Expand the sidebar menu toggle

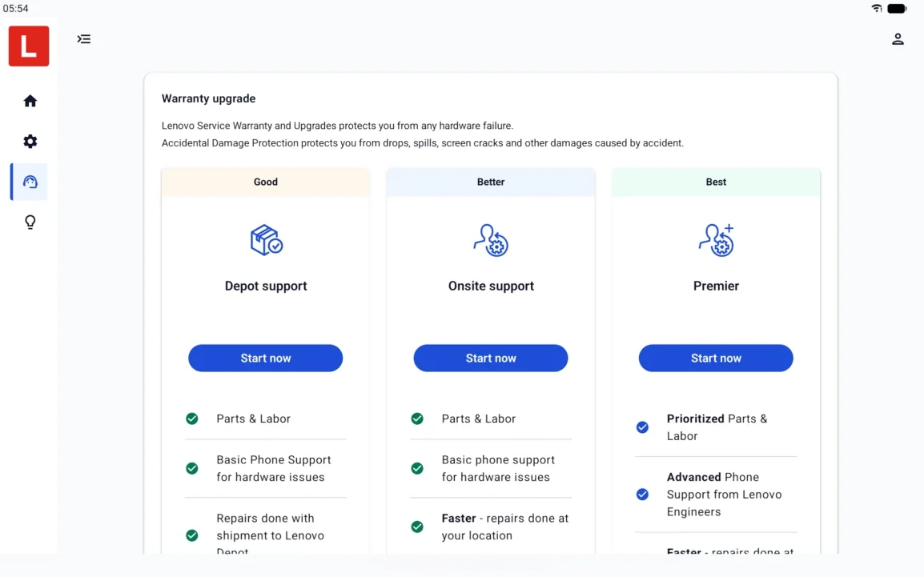[x=84, y=39]
